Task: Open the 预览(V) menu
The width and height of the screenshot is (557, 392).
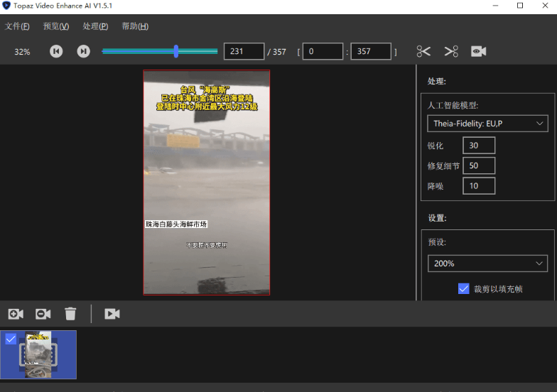Action: [56, 26]
